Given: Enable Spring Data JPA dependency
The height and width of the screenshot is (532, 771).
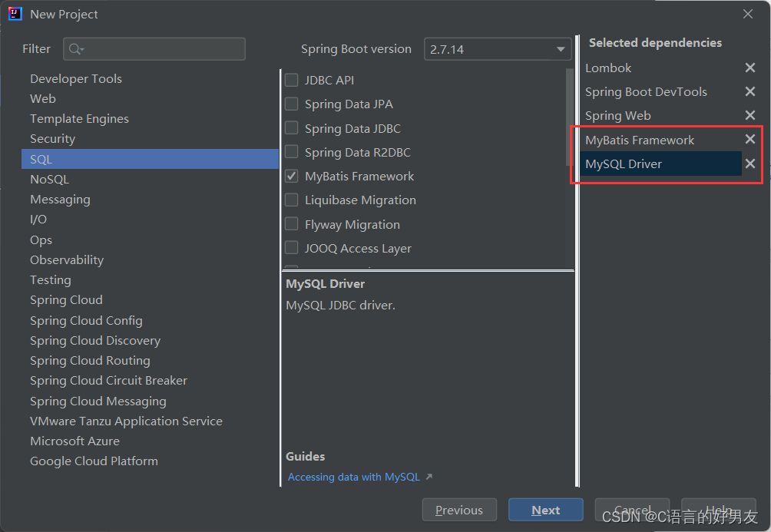Looking at the screenshot, I should point(292,104).
